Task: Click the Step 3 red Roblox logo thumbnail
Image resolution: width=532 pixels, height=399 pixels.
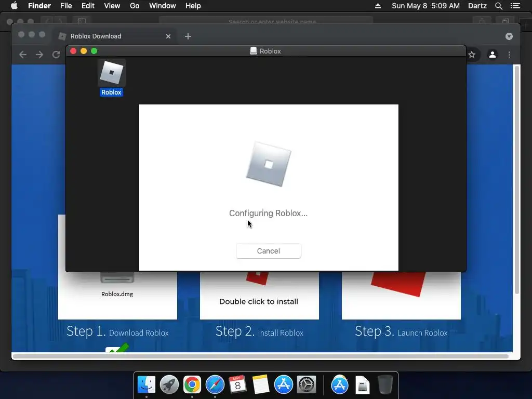Action: click(398, 284)
